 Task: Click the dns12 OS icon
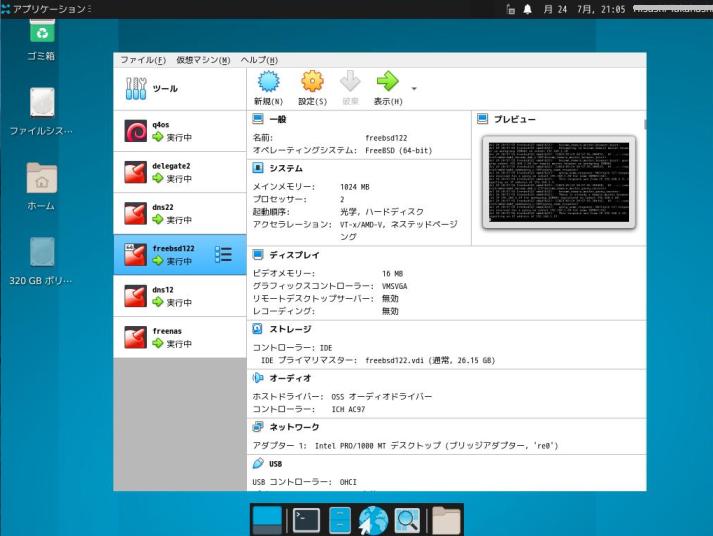click(136, 296)
